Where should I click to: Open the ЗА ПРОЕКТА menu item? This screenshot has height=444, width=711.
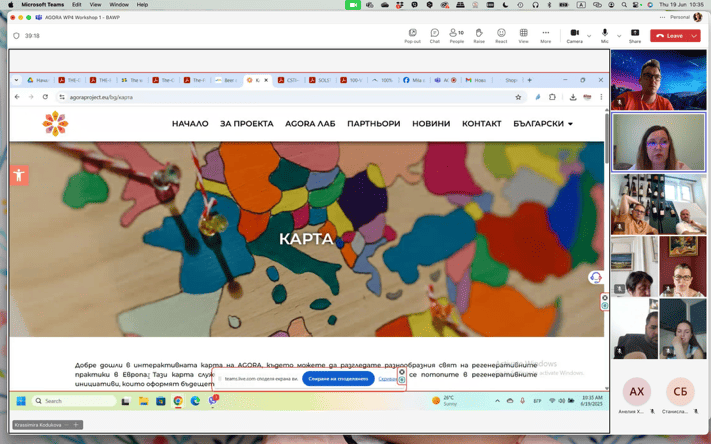click(246, 124)
